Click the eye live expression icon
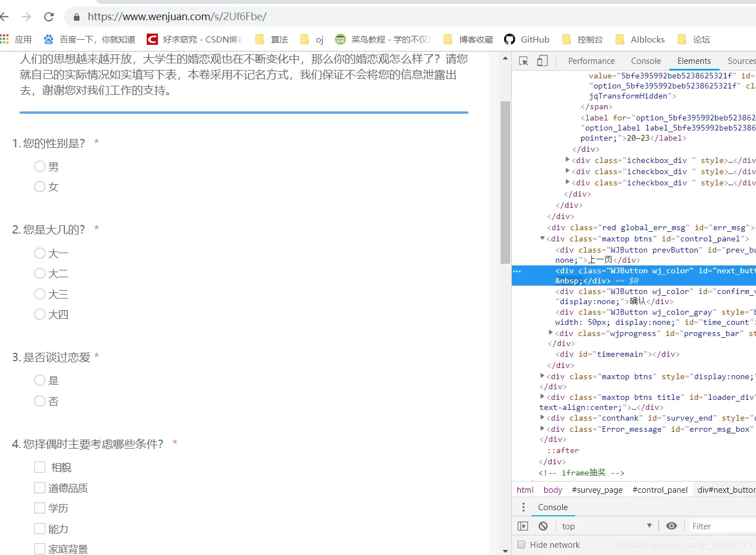 (671, 526)
